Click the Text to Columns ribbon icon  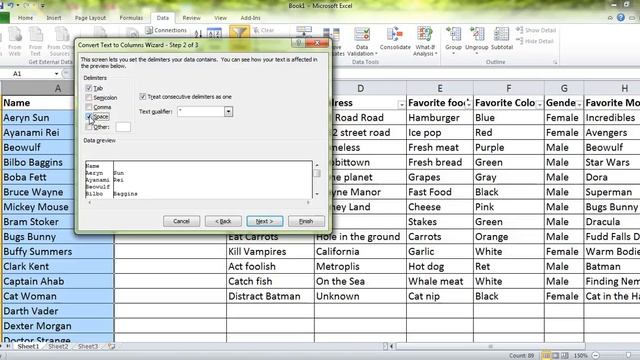tap(304, 31)
